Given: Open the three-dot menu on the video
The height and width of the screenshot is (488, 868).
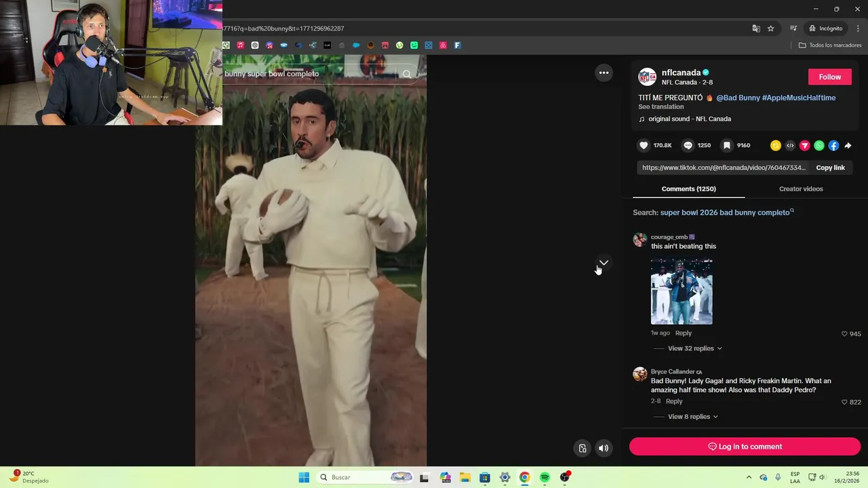Looking at the screenshot, I should pyautogui.click(x=604, y=73).
